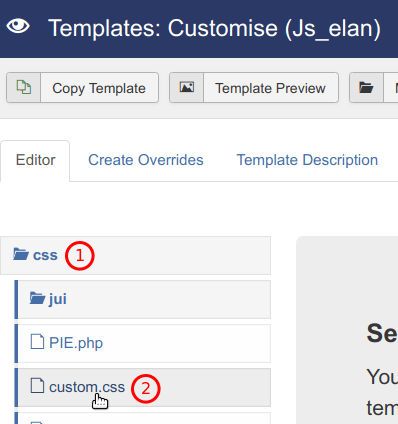Screen dimensions: 398x424
Task: Switch to the Editor tab
Action: 35,160
